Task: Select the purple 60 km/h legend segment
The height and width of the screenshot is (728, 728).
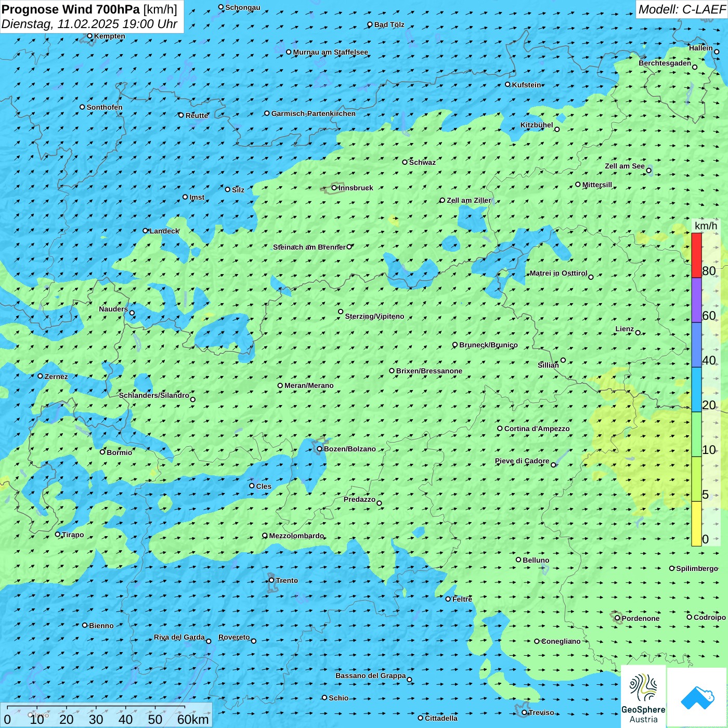Action: pyautogui.click(x=696, y=300)
